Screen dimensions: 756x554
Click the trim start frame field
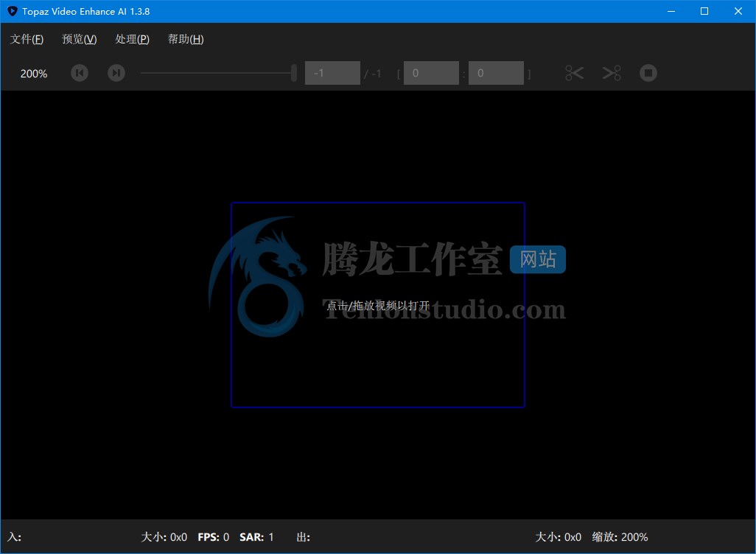(431, 73)
